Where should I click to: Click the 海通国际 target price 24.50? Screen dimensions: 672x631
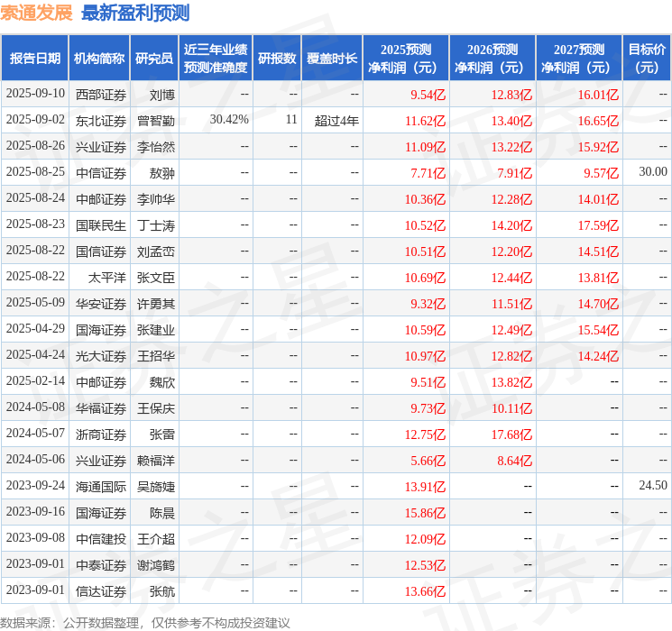tap(653, 485)
